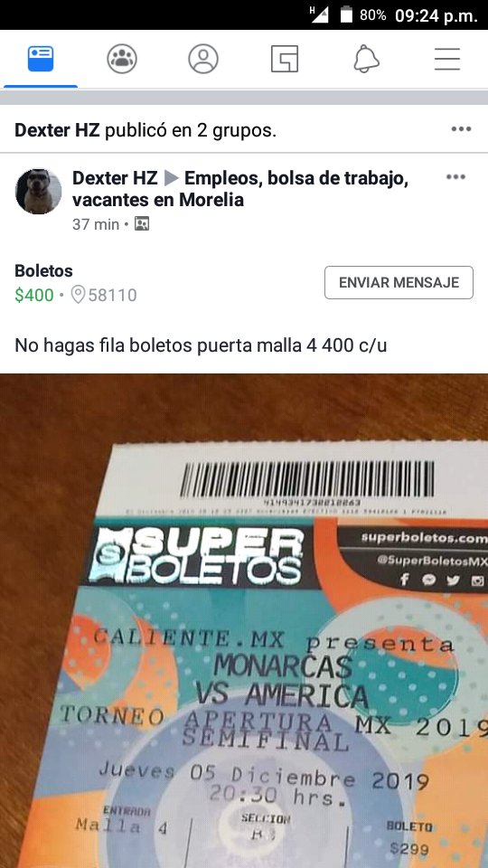Open the Marketplace tab icon
This screenshot has height=868, width=488.
(285, 59)
